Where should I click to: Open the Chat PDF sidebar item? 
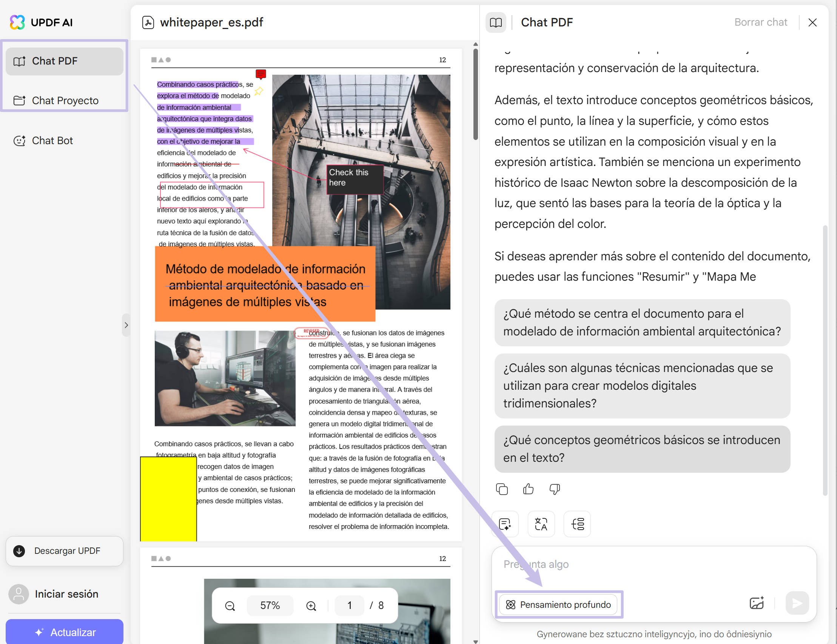point(65,61)
